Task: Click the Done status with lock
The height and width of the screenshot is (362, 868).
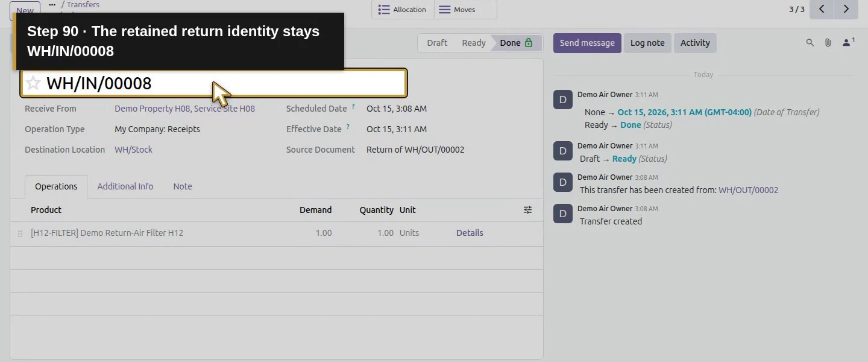Action: pyautogui.click(x=516, y=43)
